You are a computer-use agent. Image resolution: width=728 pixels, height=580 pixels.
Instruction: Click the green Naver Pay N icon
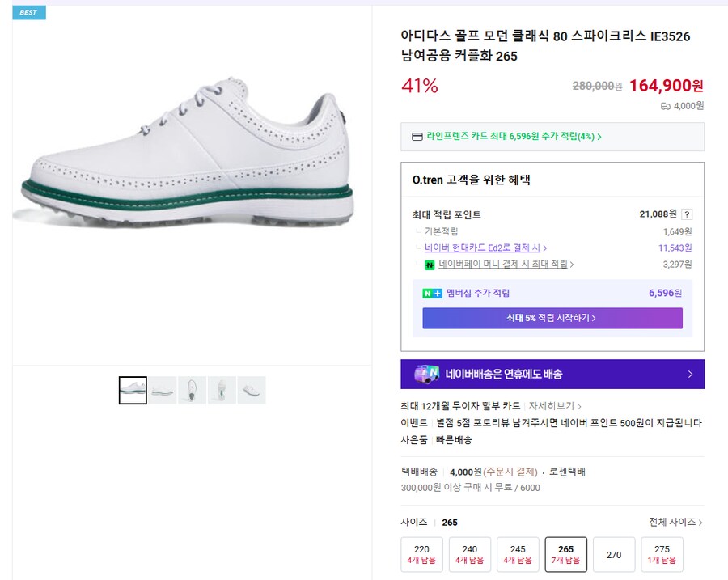tap(430, 265)
